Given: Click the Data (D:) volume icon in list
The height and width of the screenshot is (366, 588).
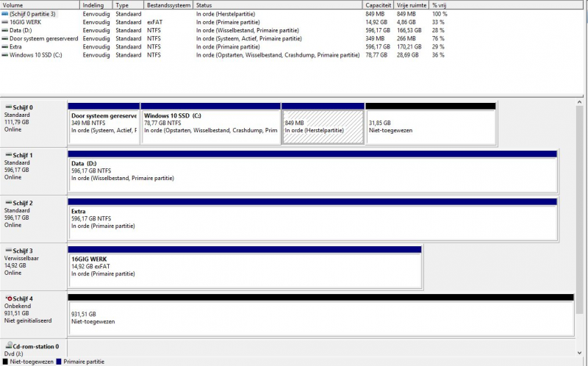Looking at the screenshot, I should click(5, 30).
